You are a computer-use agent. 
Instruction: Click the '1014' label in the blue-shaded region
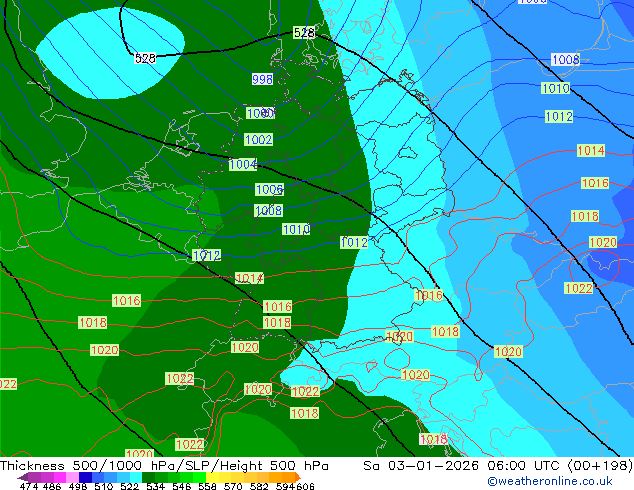[x=591, y=151]
